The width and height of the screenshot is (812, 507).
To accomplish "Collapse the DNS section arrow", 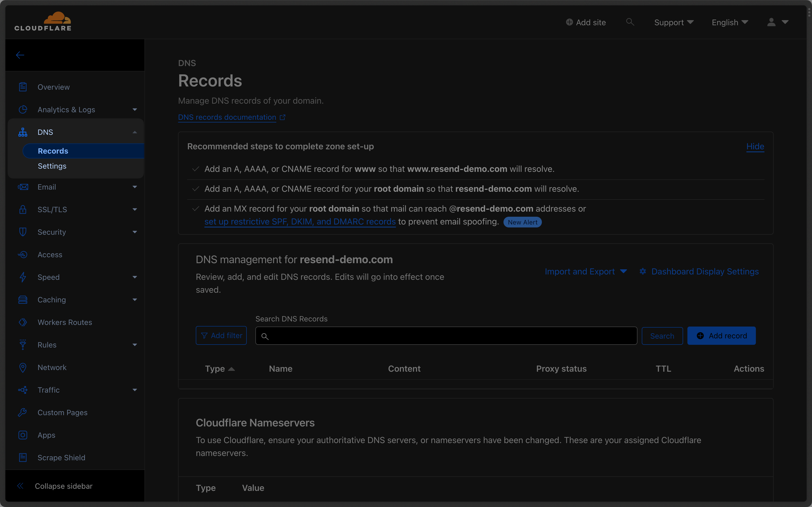I will coord(135,132).
